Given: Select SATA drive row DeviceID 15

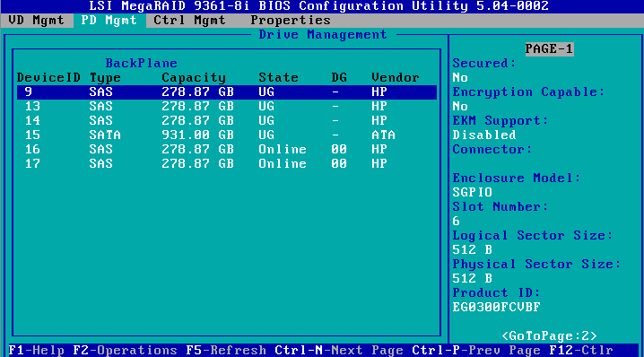Looking at the screenshot, I should click(226, 135).
